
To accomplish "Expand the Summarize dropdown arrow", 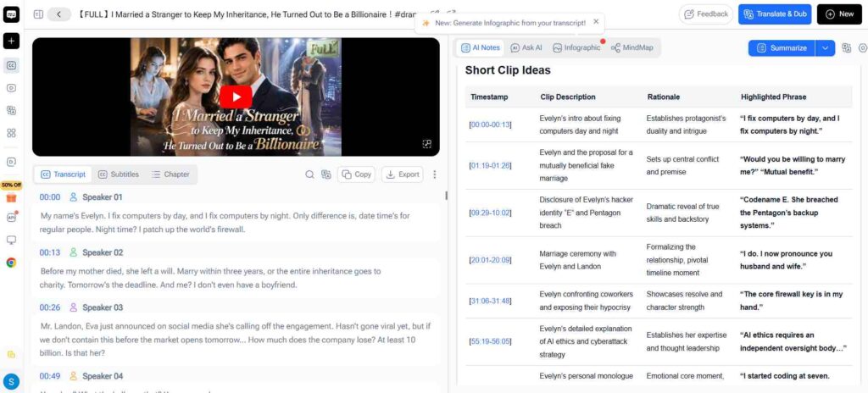I will [x=825, y=48].
